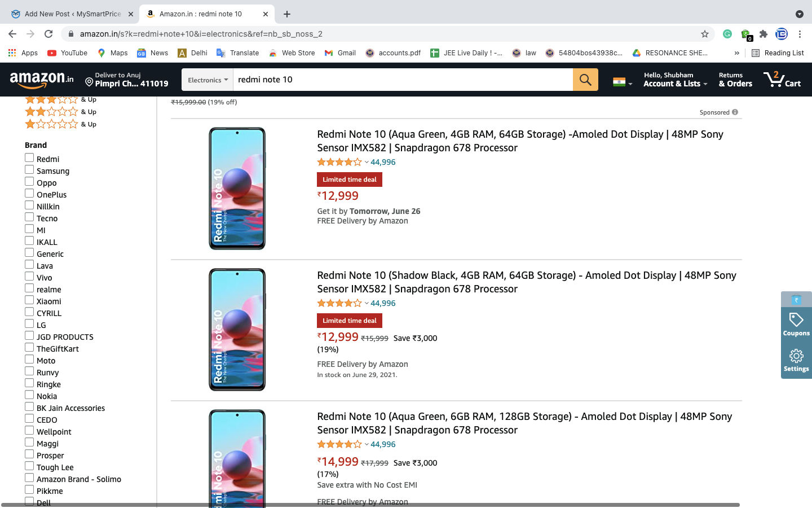This screenshot has height=508, width=812.
Task: Filter by 2 stars & Up
Action: click(60, 112)
